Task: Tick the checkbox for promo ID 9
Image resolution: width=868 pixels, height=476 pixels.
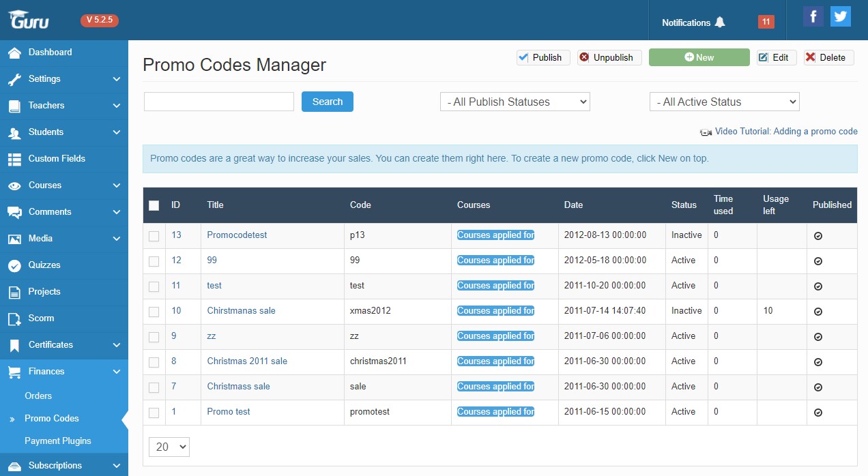Action: click(x=154, y=337)
